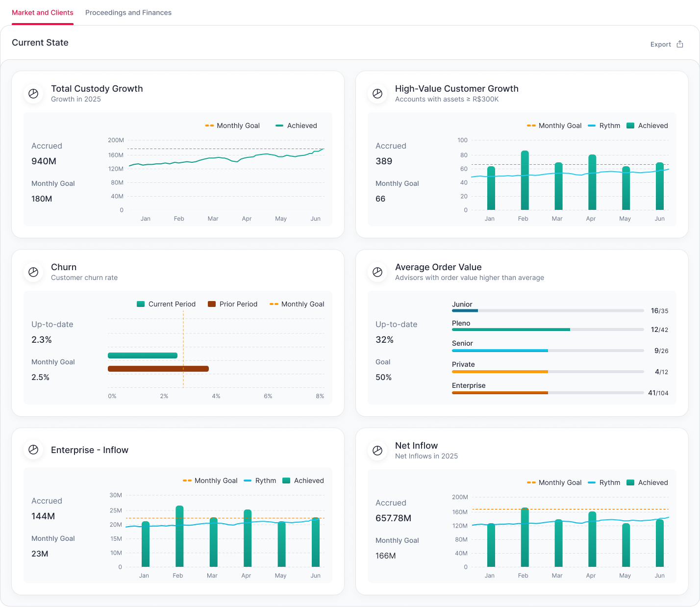Click the Enterprise - Inflow card icon

coord(33,450)
